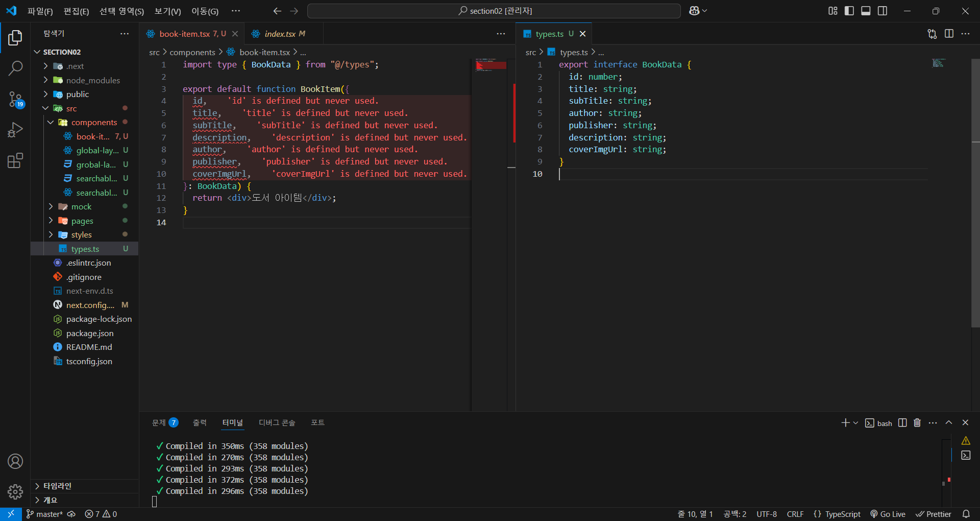Switch to the index.tsx editor tab

(280, 34)
